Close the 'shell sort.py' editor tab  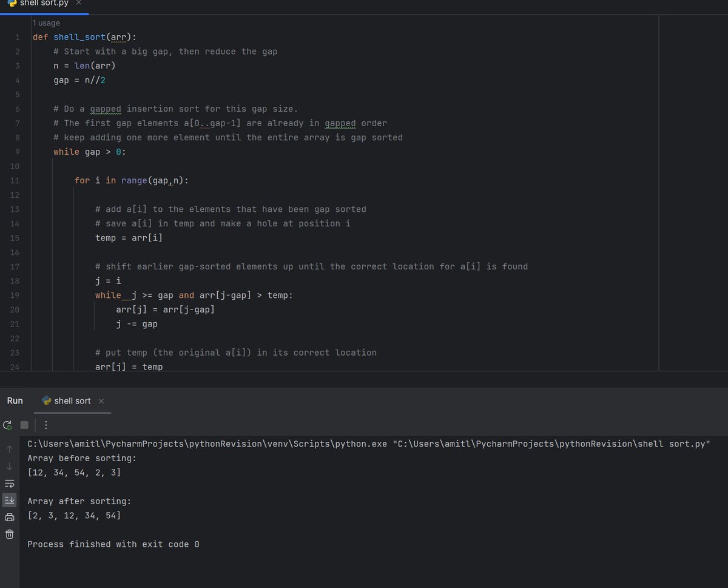[x=79, y=3]
